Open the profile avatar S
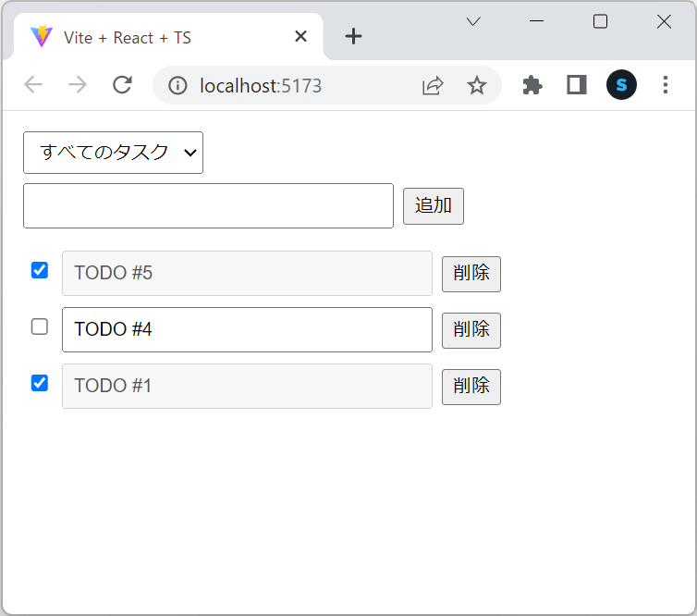Screen dimensions: 697x616 pyautogui.click(x=621, y=84)
